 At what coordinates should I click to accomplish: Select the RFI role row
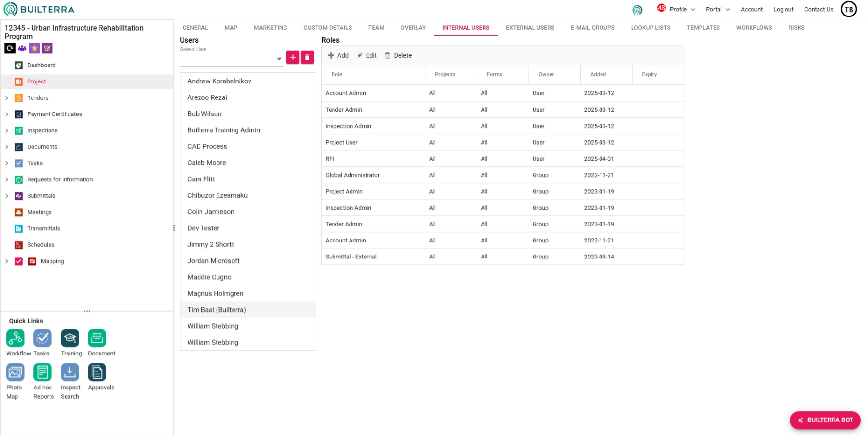[502, 159]
